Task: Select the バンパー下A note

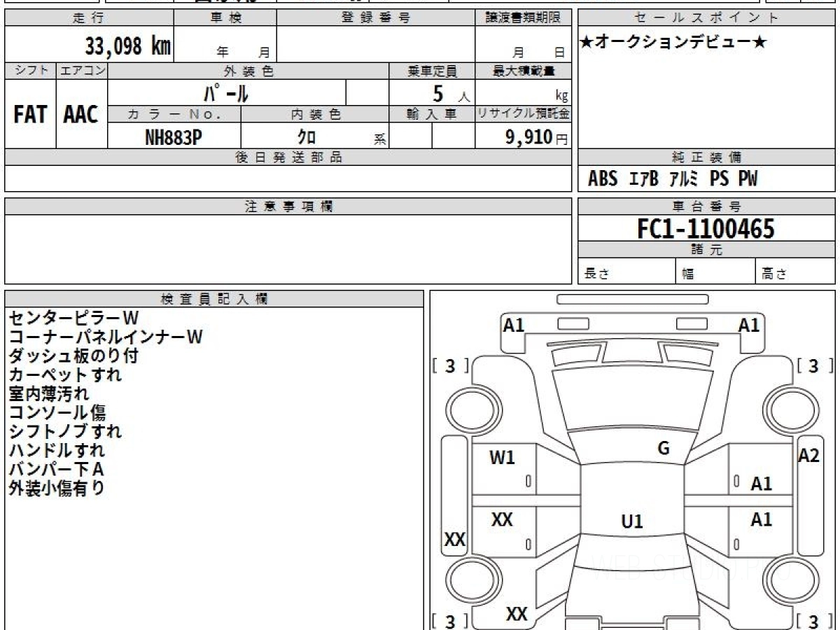Action: 57,469
